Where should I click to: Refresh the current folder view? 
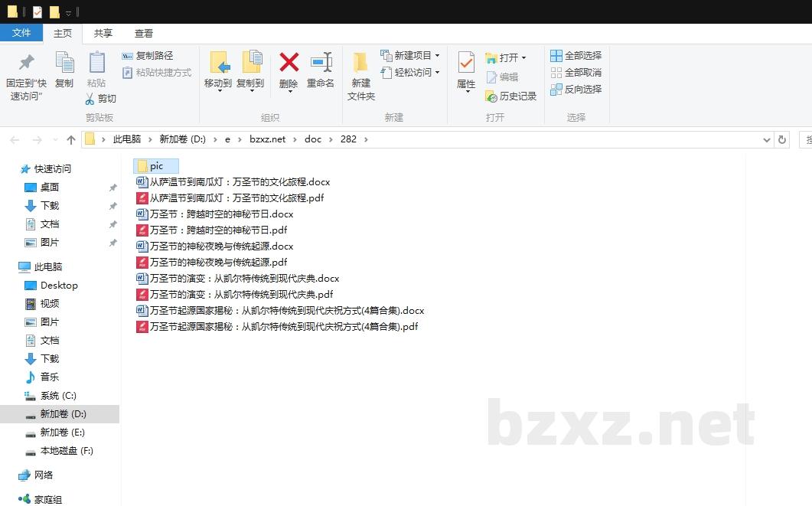point(781,139)
